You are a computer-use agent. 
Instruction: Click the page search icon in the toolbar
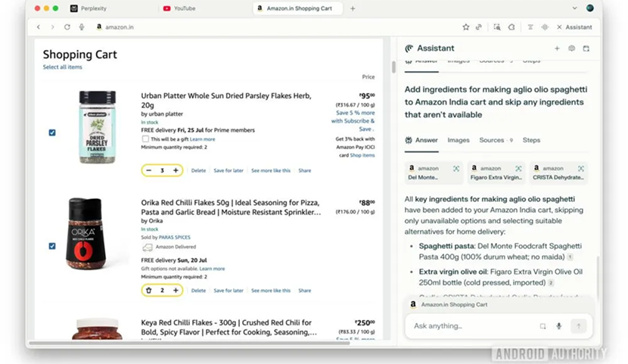(x=497, y=27)
